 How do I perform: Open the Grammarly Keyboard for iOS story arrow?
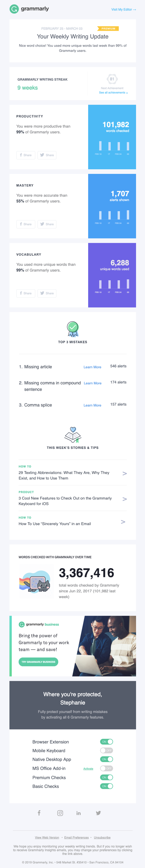point(124,499)
